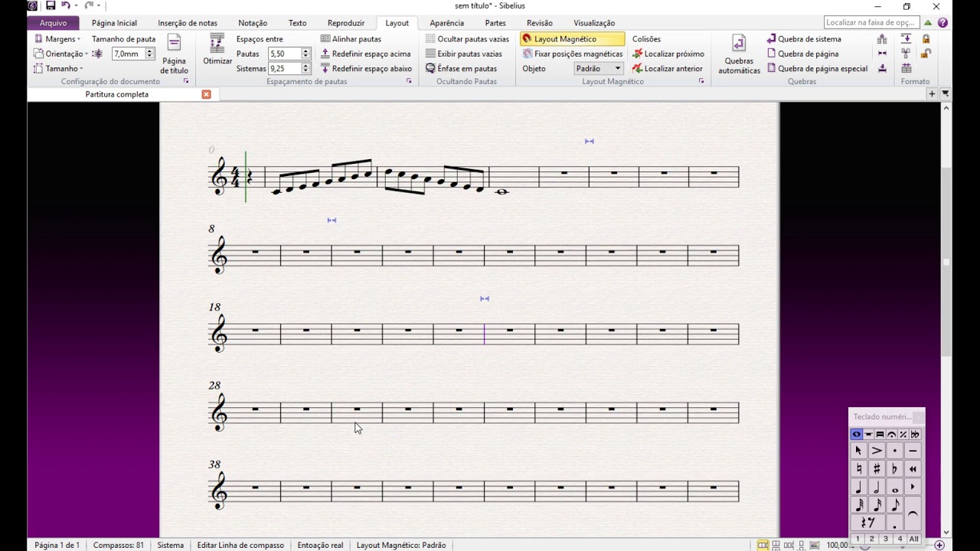Open the undo history dropdown arrow
Viewport: 980px width, 551px height.
click(x=76, y=6)
